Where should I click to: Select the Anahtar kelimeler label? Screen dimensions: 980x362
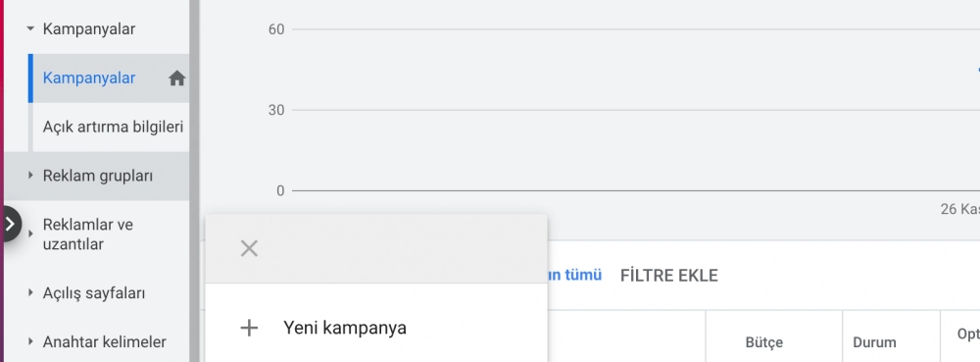click(105, 342)
